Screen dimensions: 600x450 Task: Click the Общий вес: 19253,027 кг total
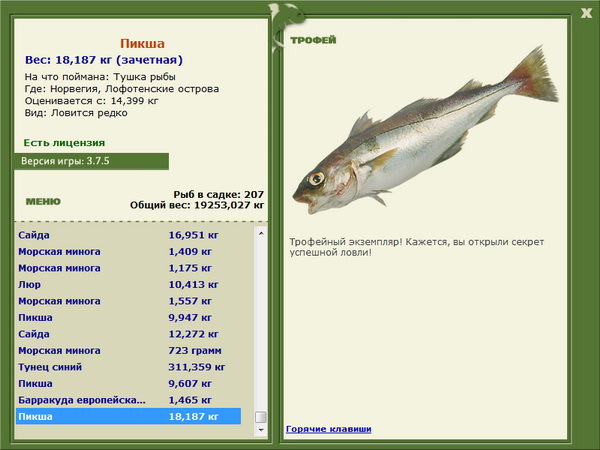point(197,205)
